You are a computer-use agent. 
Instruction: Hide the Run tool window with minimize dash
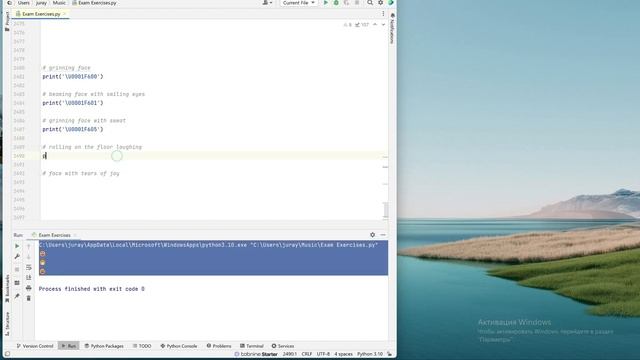[383, 235]
